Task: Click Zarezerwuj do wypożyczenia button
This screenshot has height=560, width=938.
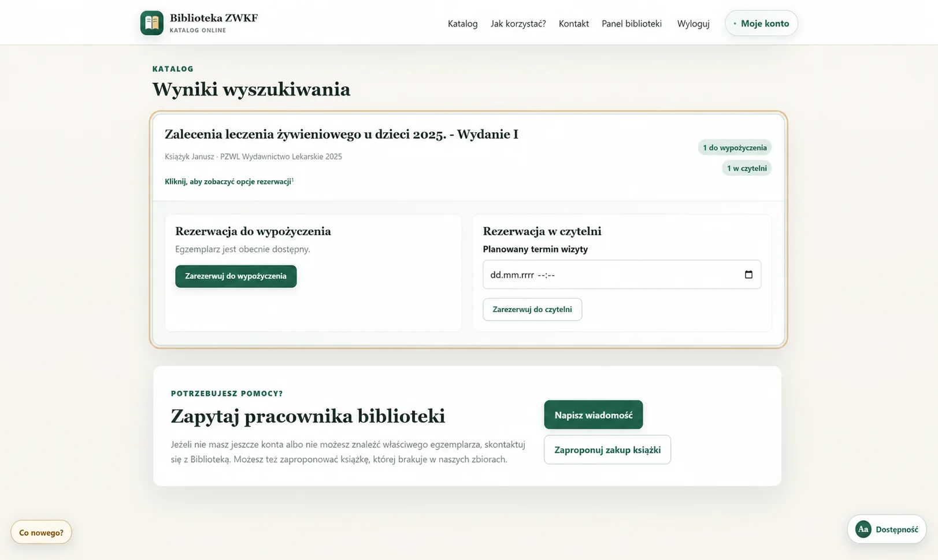Action: pyautogui.click(x=236, y=276)
